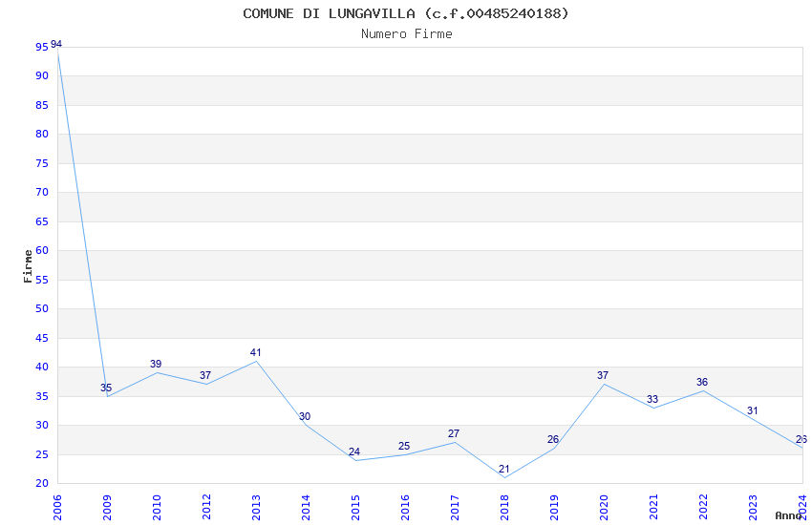Click the x-axis year label 2016

point(405,507)
